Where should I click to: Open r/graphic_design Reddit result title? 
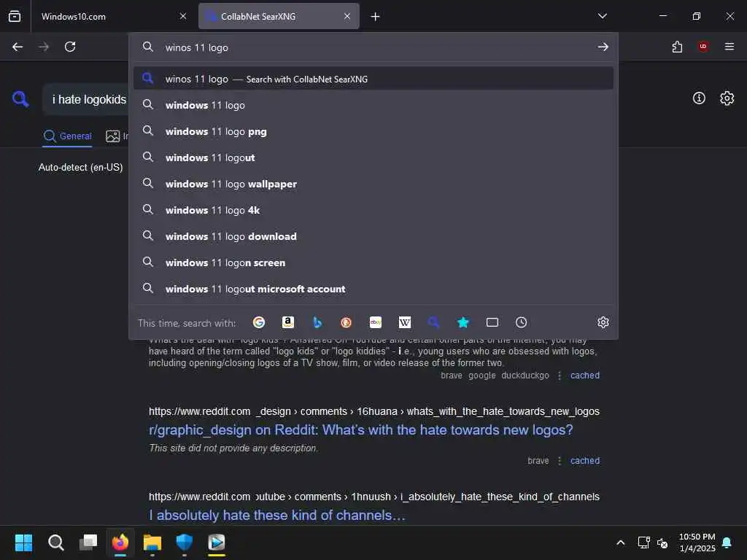click(x=360, y=429)
